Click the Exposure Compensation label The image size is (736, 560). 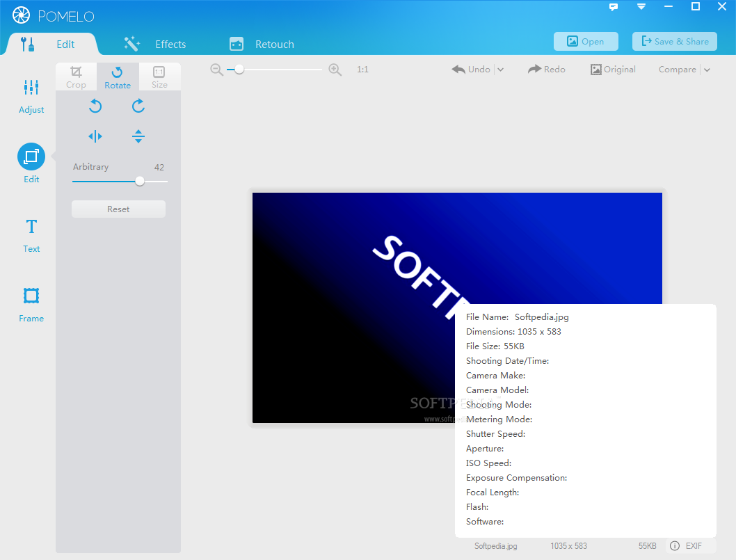516,477
